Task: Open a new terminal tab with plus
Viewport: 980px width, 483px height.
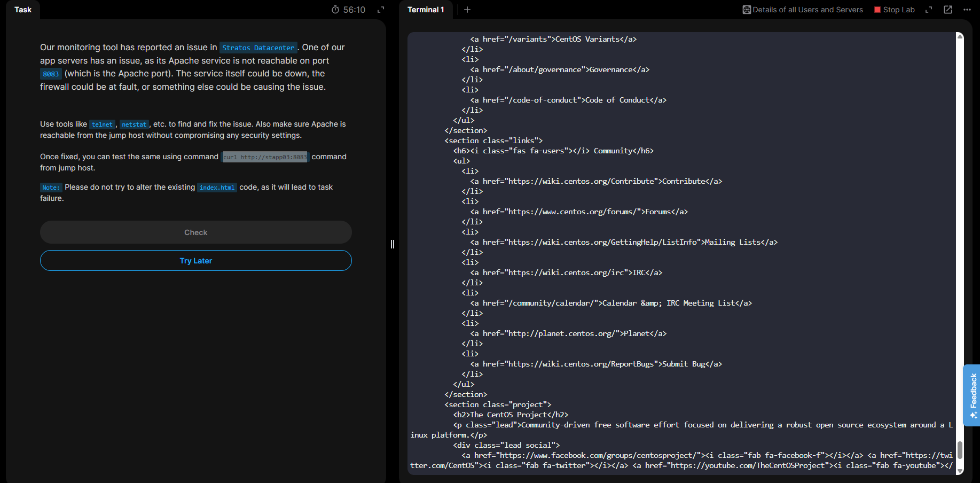Action: [x=467, y=10]
